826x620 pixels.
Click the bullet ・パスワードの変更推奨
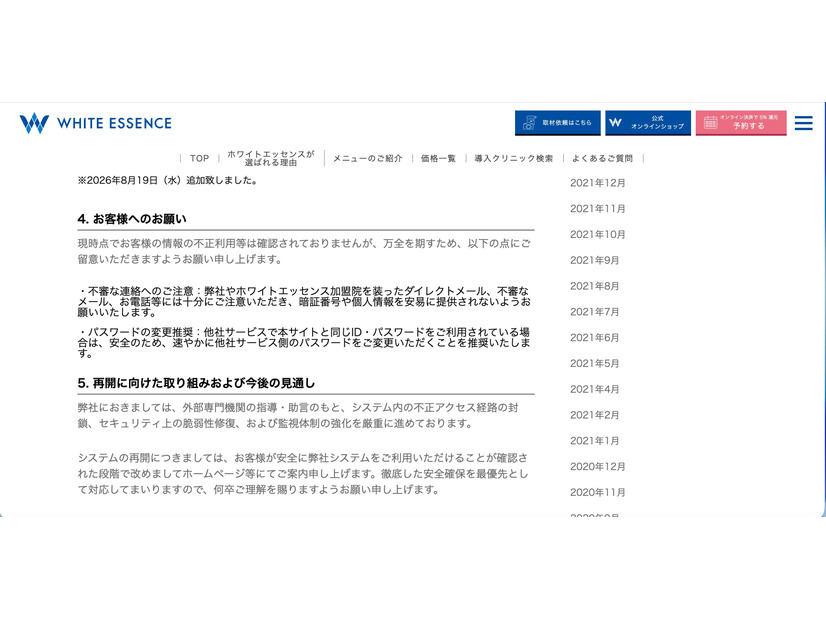coord(304,342)
